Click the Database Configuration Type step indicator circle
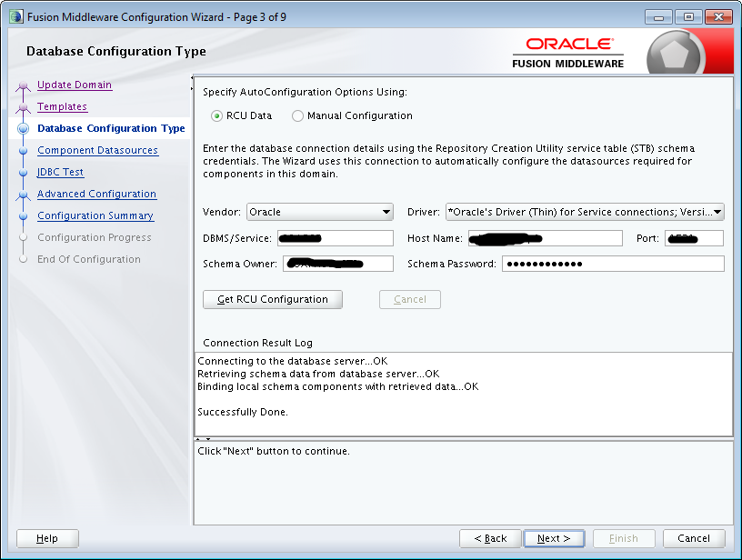 tap(25, 128)
